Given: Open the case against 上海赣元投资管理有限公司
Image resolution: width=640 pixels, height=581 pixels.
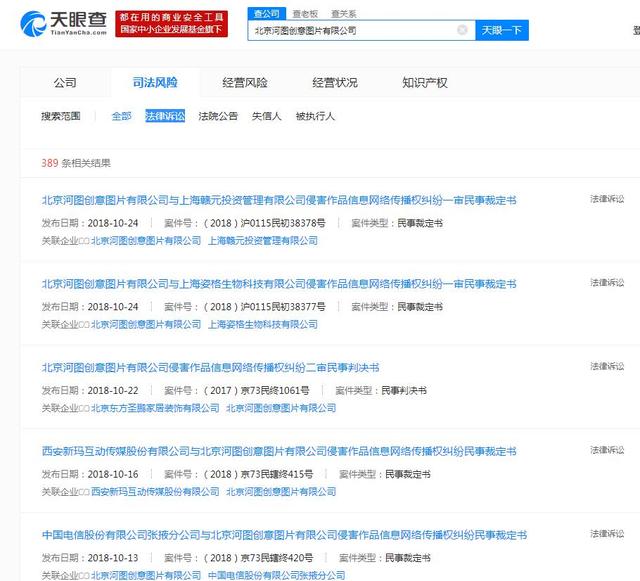Looking at the screenshot, I should pos(279,200).
